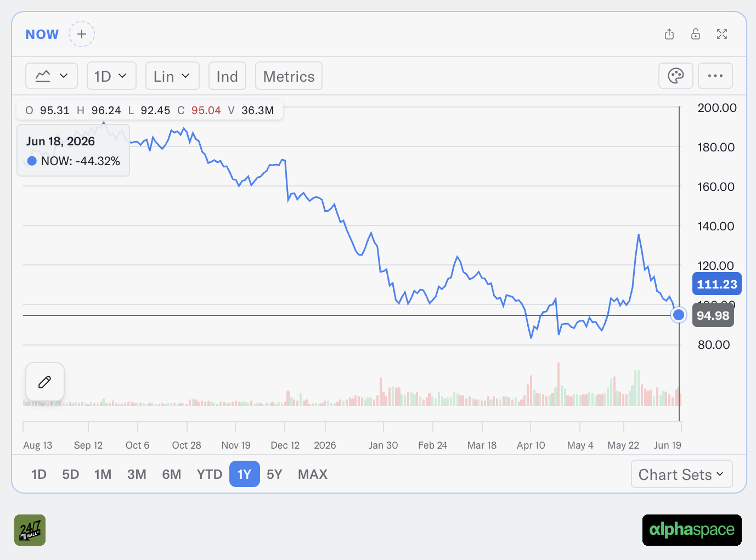The width and height of the screenshot is (756, 560).
Task: Click the 180.00 price axis label
Action: click(x=716, y=148)
